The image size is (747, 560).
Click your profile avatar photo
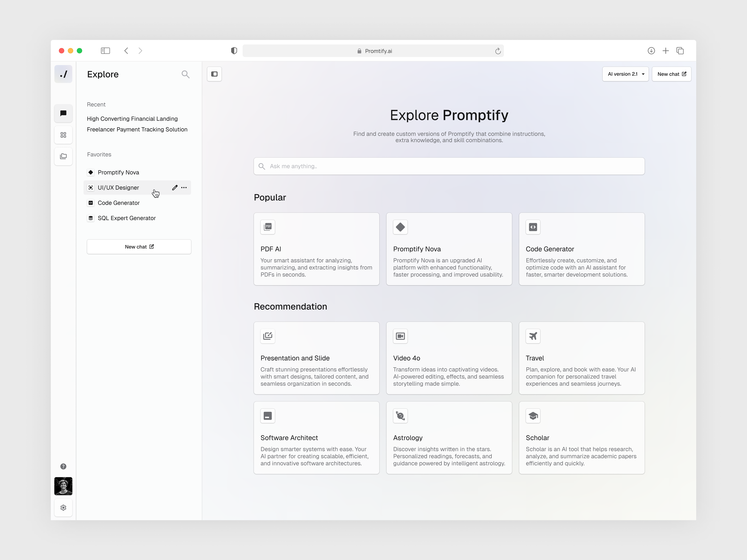[63, 486]
